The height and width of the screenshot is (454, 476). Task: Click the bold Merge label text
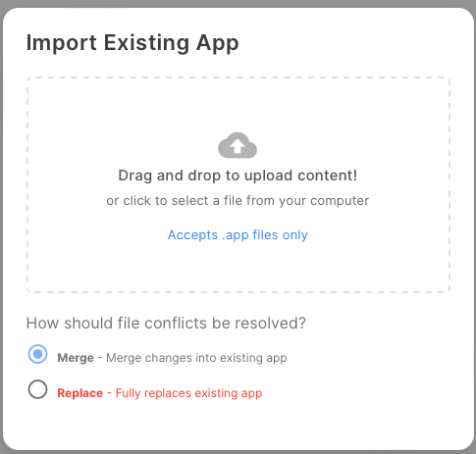pyautogui.click(x=76, y=358)
